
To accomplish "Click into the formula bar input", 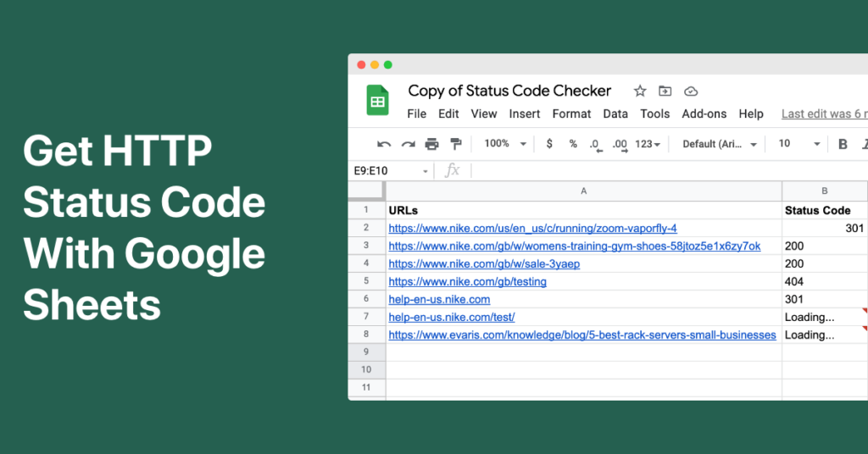I will click(670, 170).
